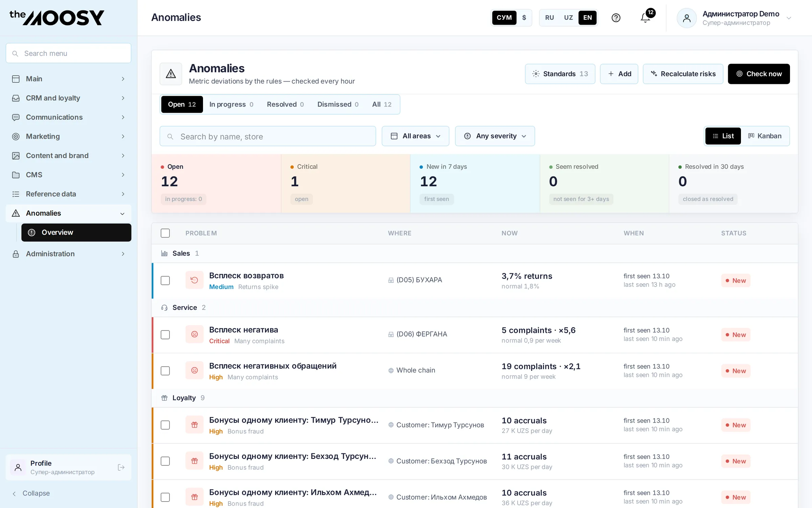Click the Add button
This screenshot has width=812, height=508.
(619, 74)
